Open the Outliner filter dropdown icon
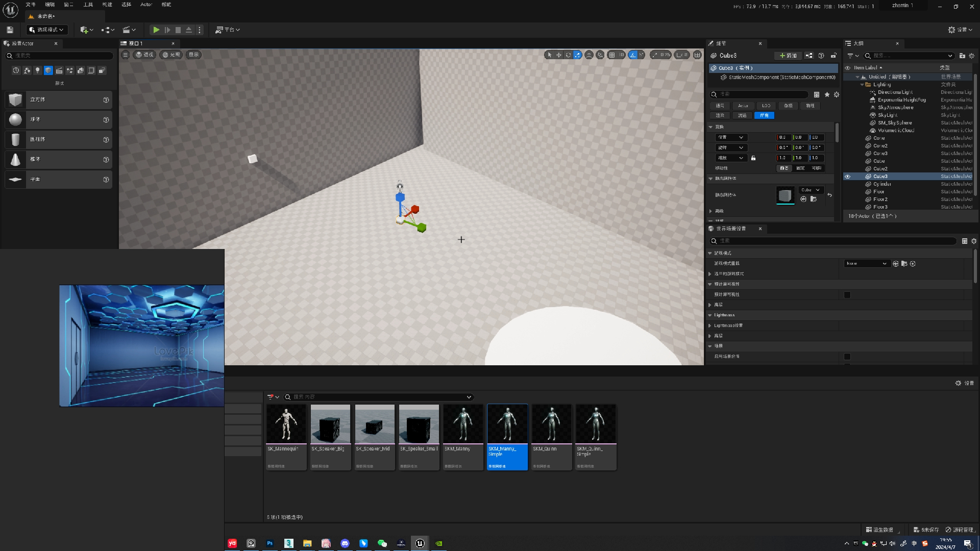This screenshot has height=551, width=980. [853, 56]
